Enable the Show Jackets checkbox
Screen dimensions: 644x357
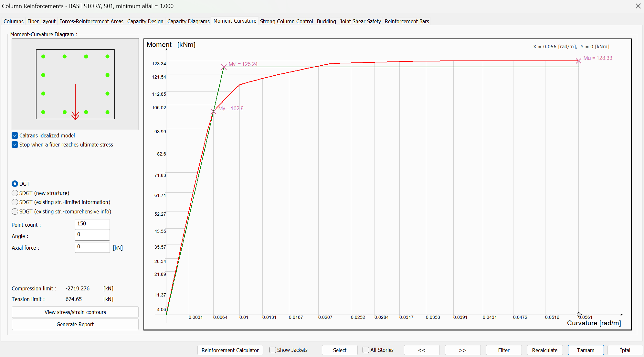tap(273, 350)
